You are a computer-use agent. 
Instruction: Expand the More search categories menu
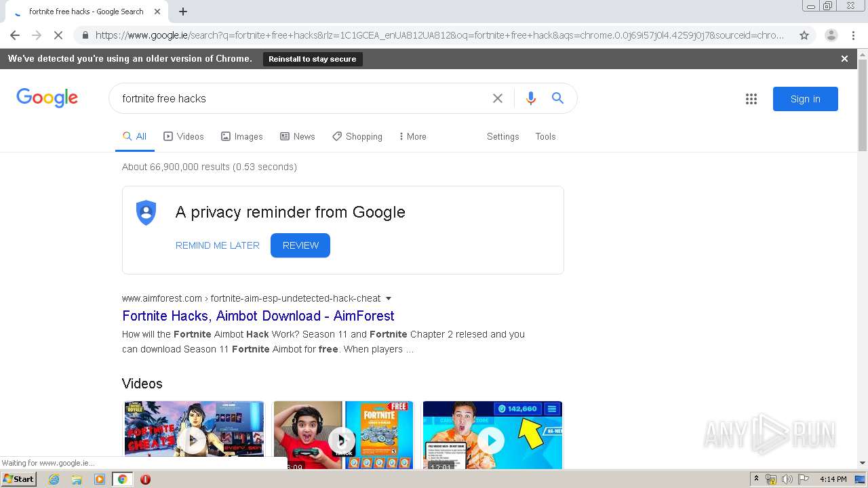coord(413,137)
